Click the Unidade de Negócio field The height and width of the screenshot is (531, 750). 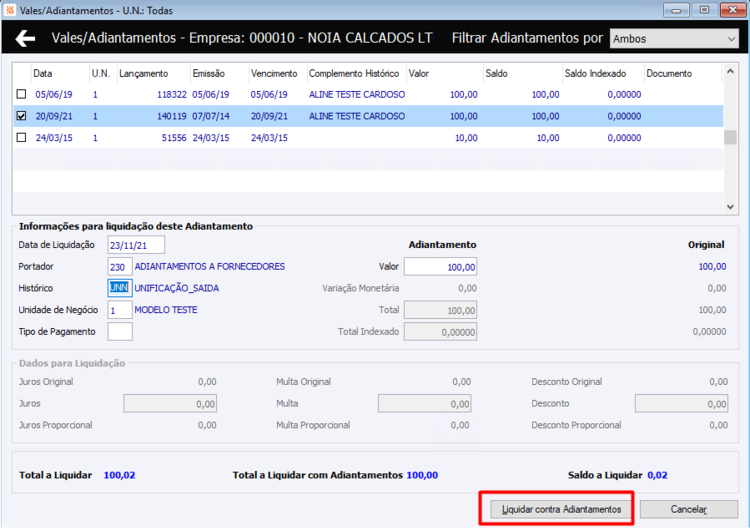click(120, 310)
